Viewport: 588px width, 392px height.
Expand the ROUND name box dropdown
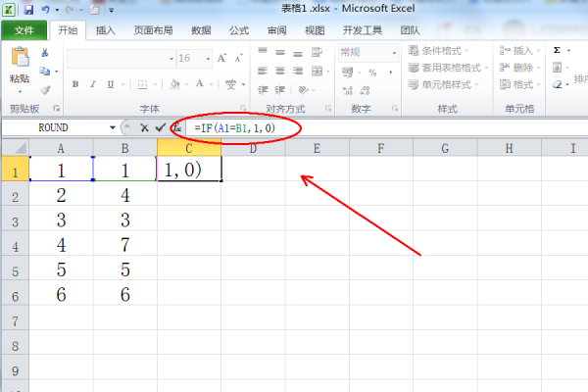112,128
